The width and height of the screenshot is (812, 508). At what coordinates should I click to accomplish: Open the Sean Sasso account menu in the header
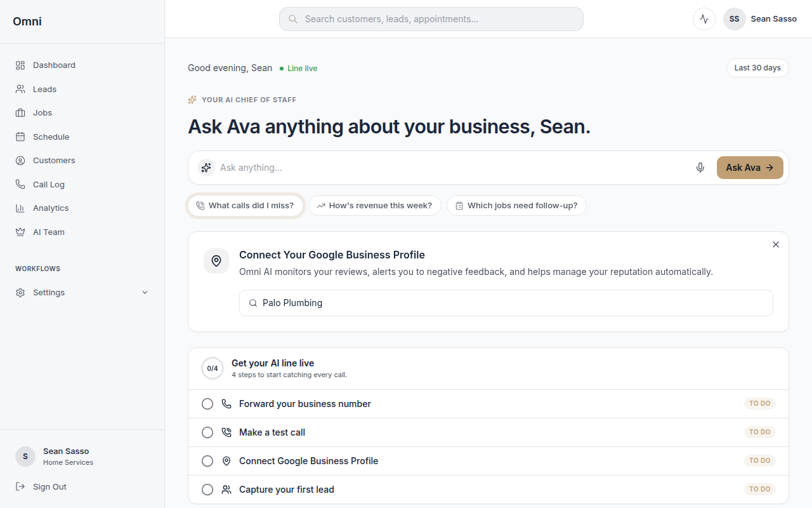(760, 19)
